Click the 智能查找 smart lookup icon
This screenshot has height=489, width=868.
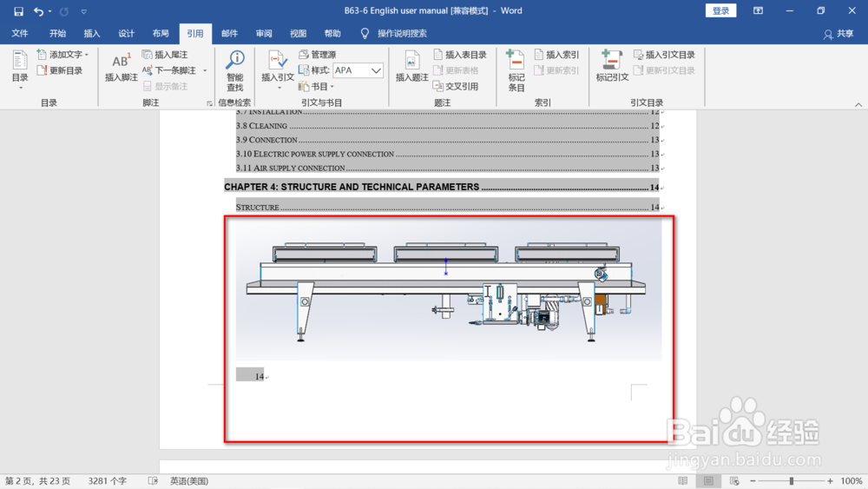click(x=234, y=71)
